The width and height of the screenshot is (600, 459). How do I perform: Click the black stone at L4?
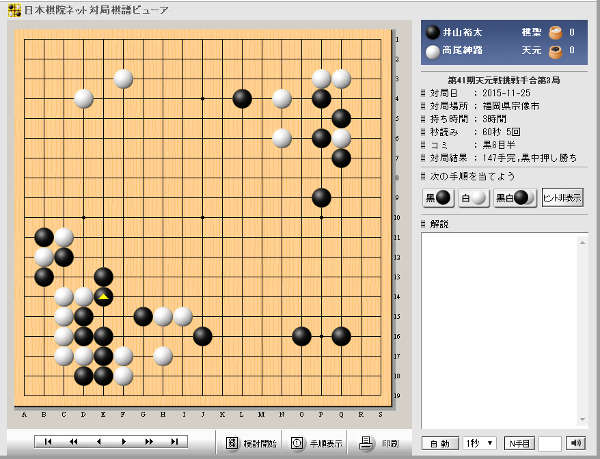coord(242,99)
